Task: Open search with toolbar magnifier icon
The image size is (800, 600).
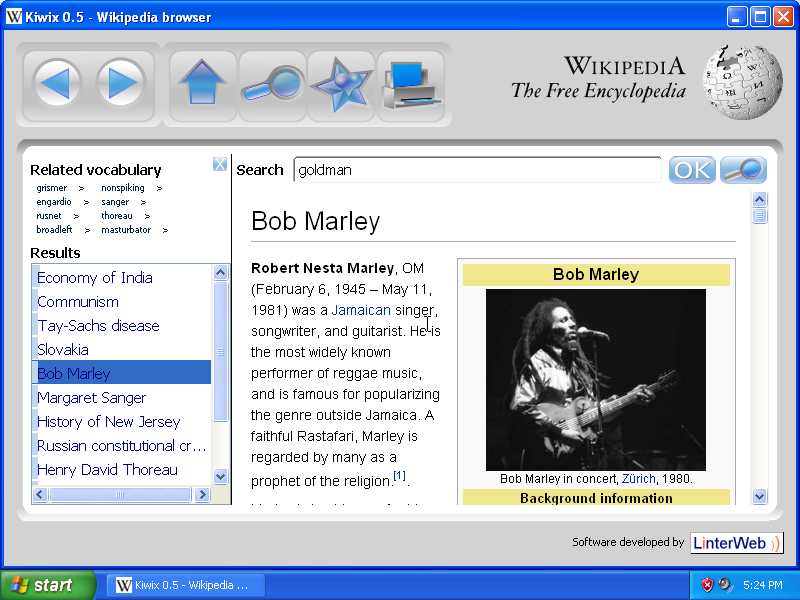Action: pos(272,86)
